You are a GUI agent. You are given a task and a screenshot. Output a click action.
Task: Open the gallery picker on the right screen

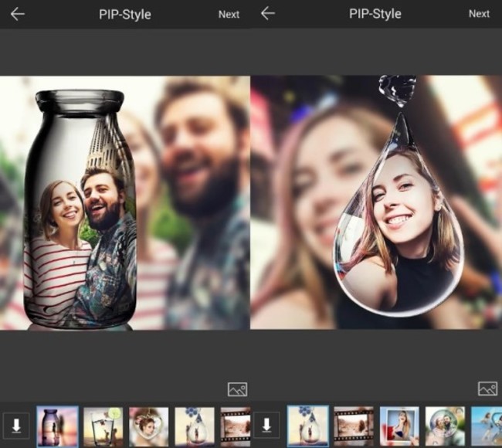487,389
